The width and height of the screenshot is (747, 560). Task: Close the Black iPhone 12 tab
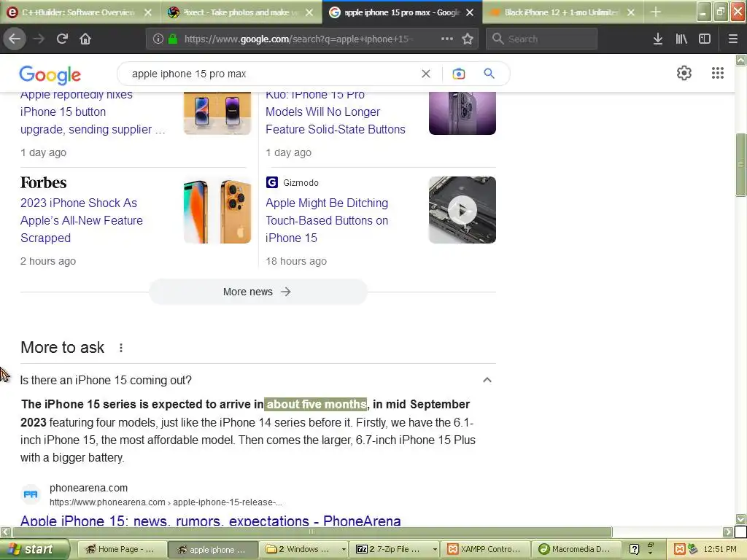click(x=631, y=13)
